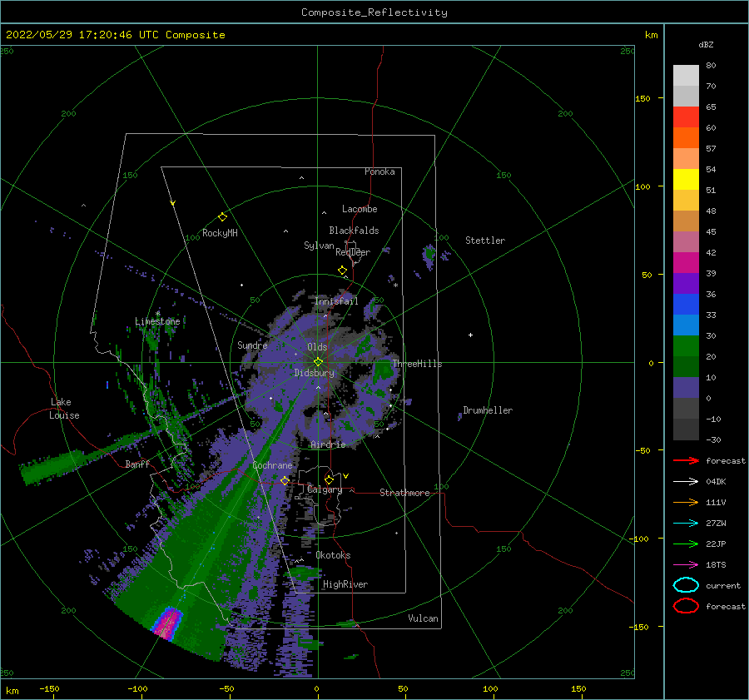Click the Lake Louise label
This screenshot has width=749, height=700.
(64, 409)
